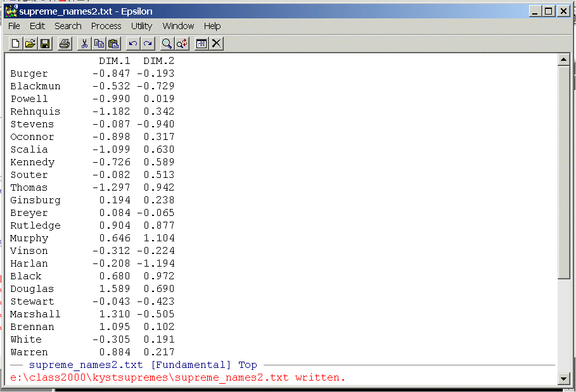Image resolution: width=576 pixels, height=392 pixels.
Task: Copy text using the copy icon
Action: point(99,44)
